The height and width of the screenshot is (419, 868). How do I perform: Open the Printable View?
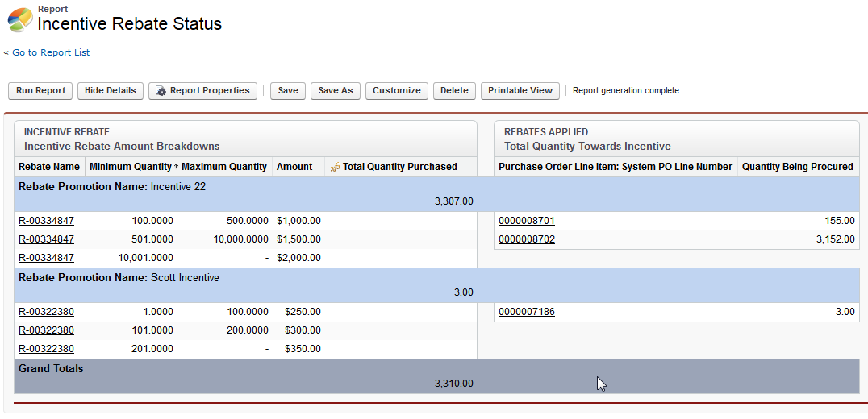point(520,91)
